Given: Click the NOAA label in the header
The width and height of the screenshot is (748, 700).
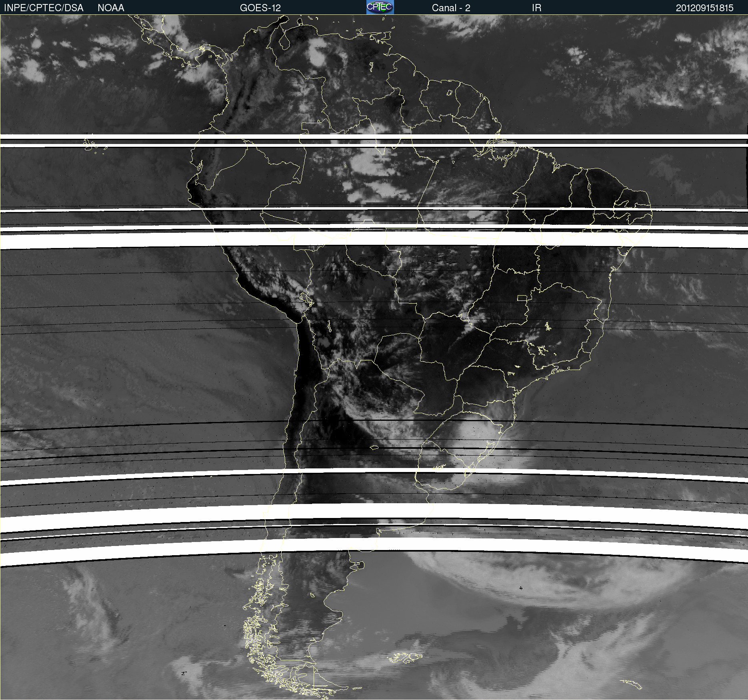Looking at the screenshot, I should [111, 8].
